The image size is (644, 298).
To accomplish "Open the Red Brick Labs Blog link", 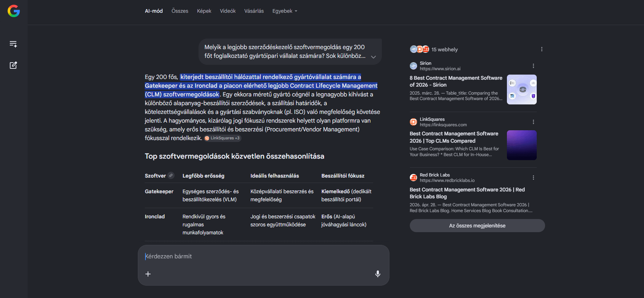I will point(467,193).
